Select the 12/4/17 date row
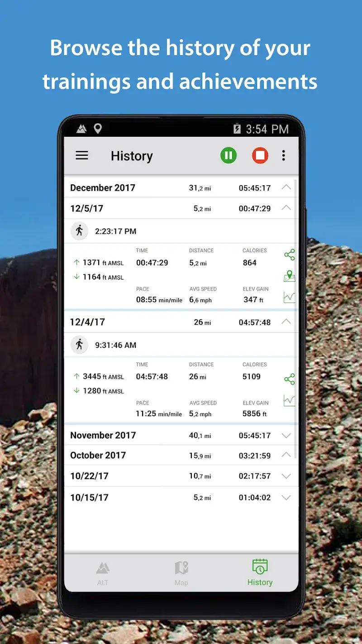The image size is (362, 644). (136, 322)
